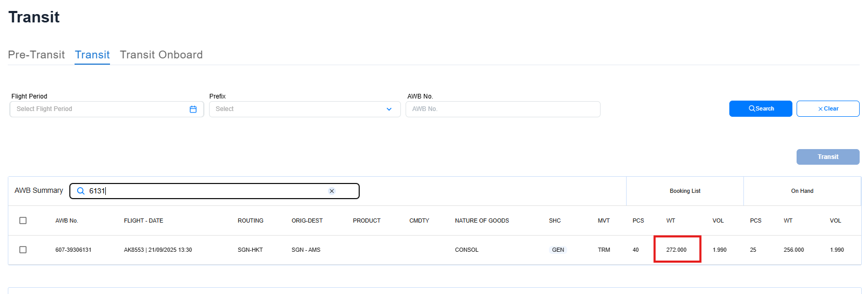
Task: Click the AWB No. column header
Action: [x=67, y=220]
